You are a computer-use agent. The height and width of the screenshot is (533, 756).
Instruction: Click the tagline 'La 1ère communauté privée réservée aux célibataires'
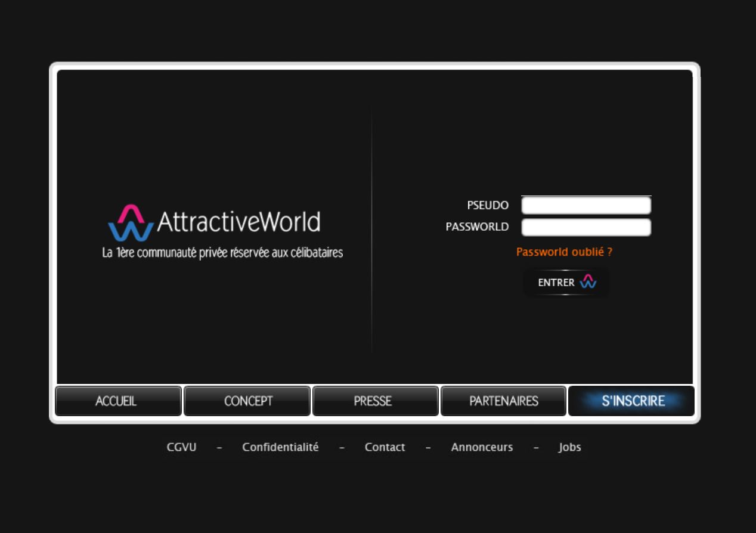pyautogui.click(x=222, y=253)
